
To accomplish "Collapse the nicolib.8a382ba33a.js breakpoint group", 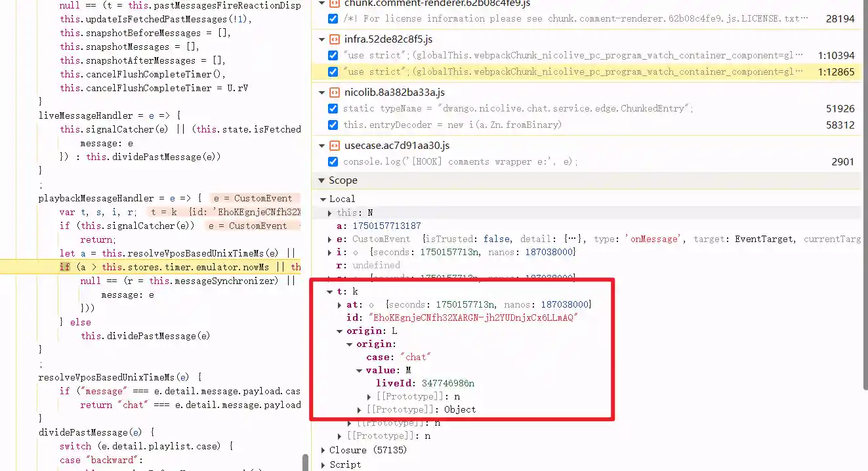I will point(321,92).
